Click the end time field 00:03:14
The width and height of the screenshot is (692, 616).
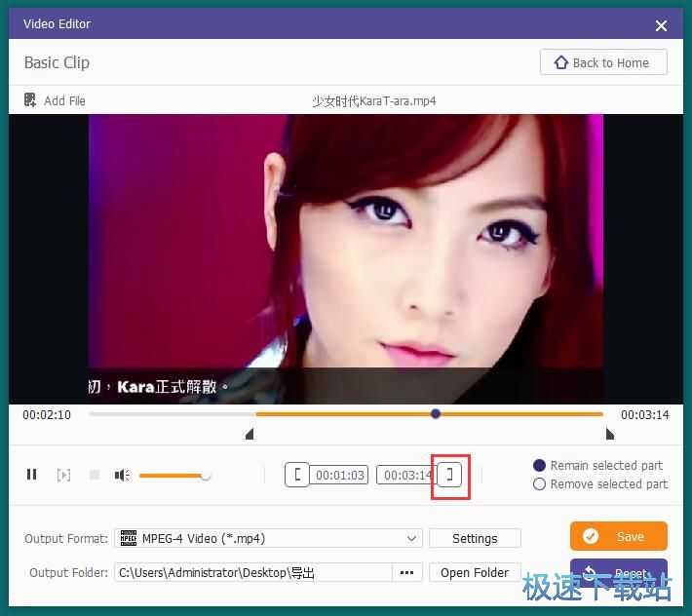coord(406,476)
